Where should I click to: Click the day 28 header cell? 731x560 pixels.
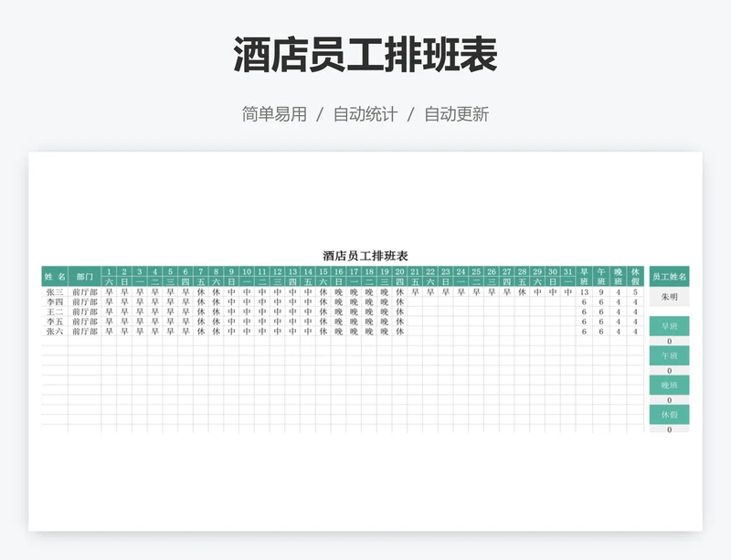coord(522,271)
